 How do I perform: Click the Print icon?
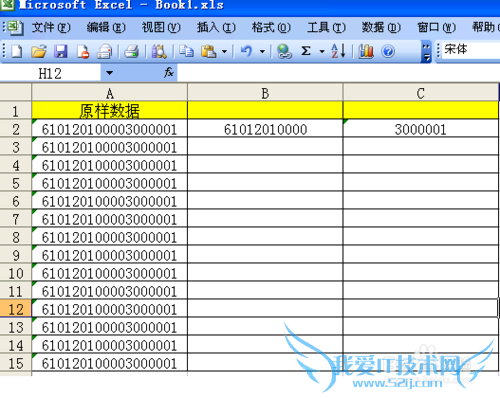click(131, 52)
